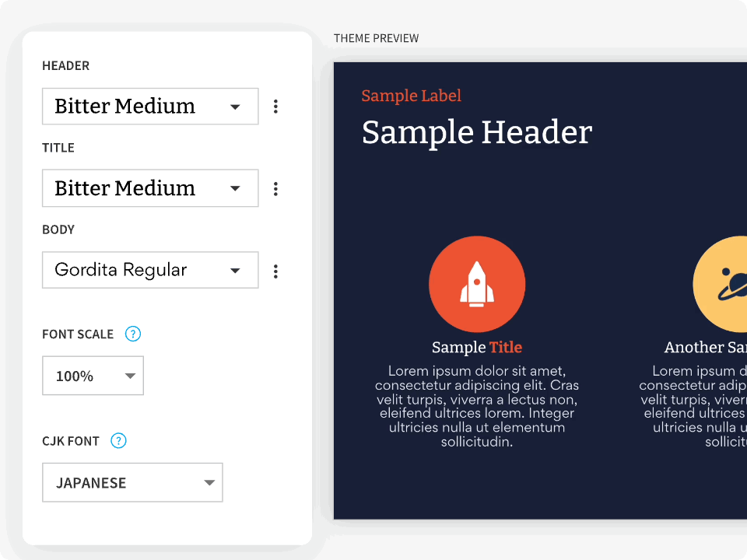Click the CJK Font help icon
Image resolution: width=747 pixels, height=560 pixels.
click(118, 440)
